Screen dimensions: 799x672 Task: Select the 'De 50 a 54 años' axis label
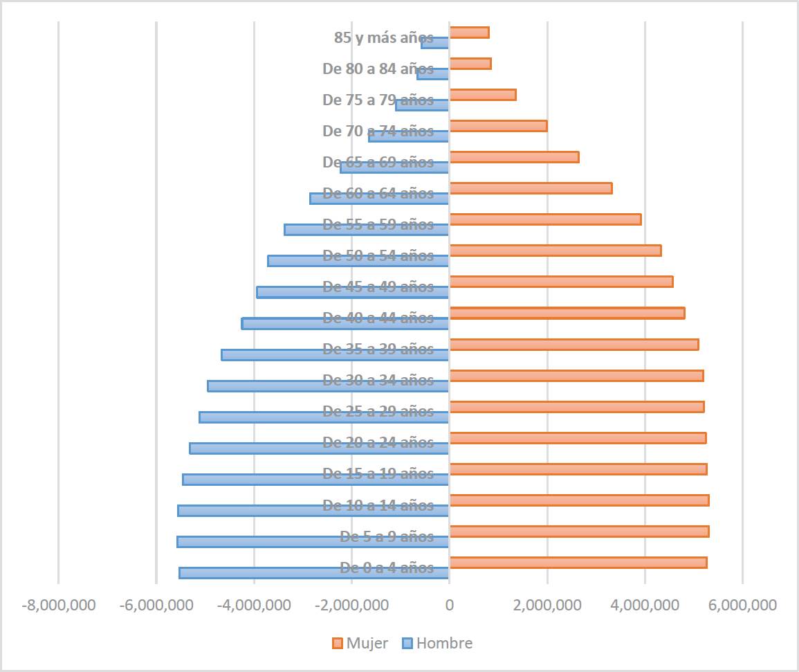click(378, 256)
